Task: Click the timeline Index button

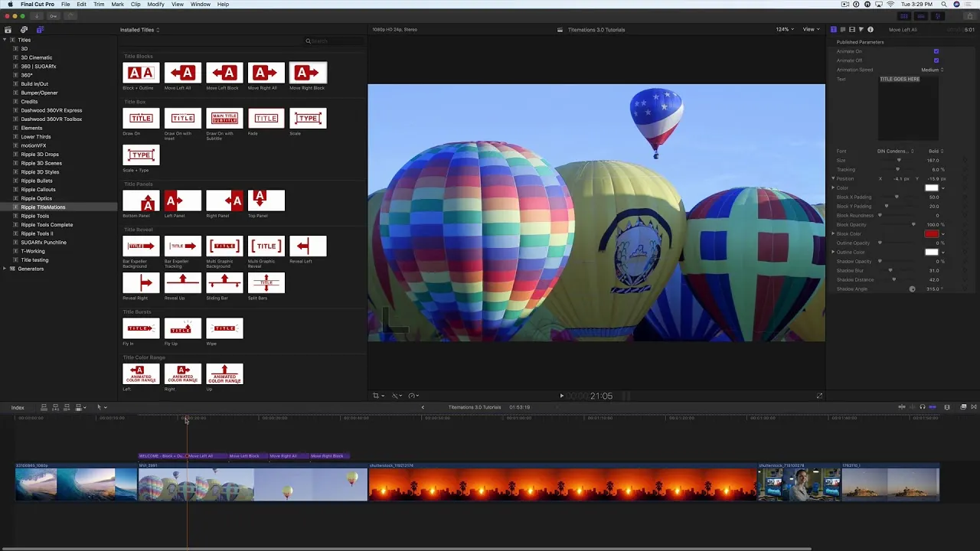Action: coord(18,407)
